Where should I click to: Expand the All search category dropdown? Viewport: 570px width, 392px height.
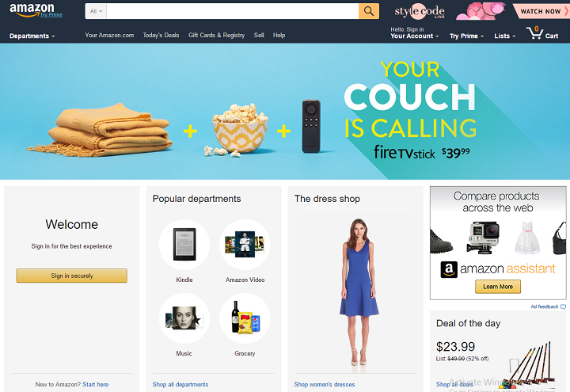[x=96, y=11]
